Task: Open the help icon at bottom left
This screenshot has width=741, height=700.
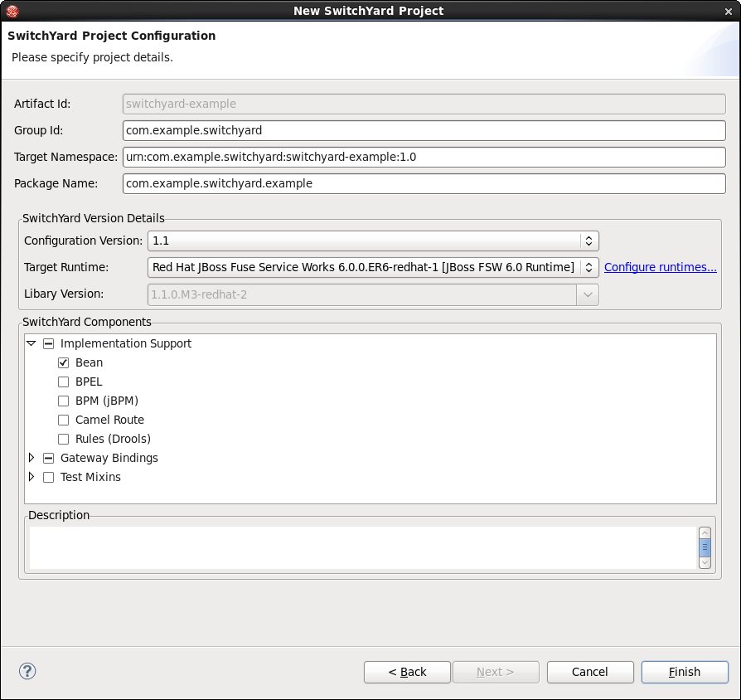Action: pos(27,671)
